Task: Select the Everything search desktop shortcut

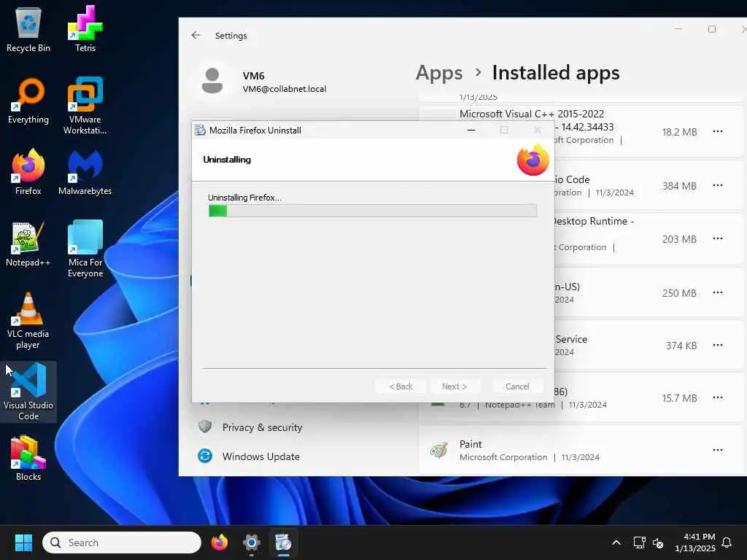Action: (28, 101)
